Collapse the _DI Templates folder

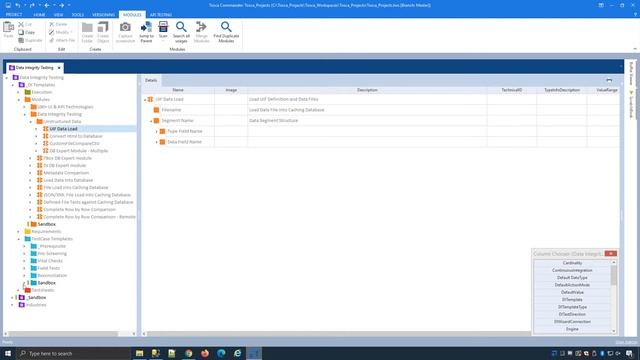(x=13, y=85)
